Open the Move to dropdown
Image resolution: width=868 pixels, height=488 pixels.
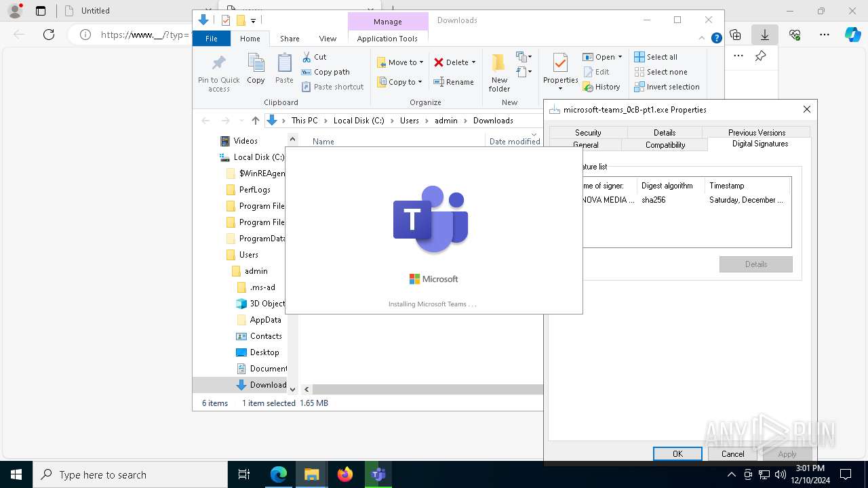[400, 62]
